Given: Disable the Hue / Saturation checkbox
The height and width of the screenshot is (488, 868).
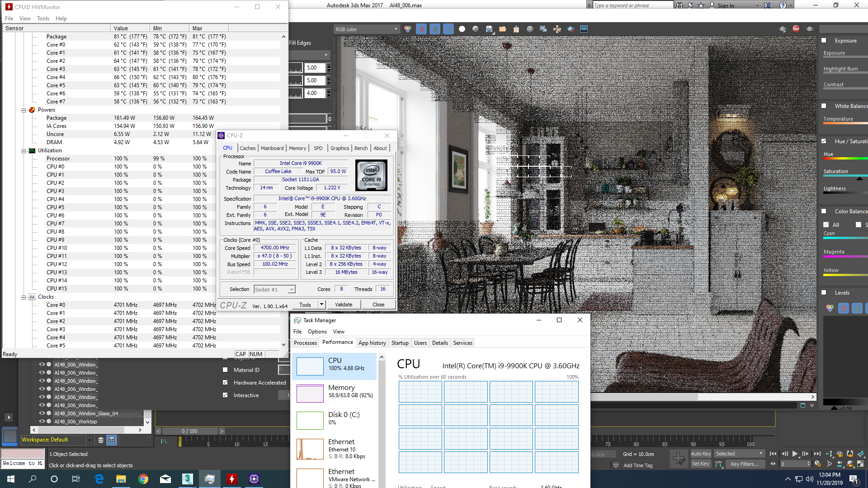Looking at the screenshot, I should coord(824,141).
